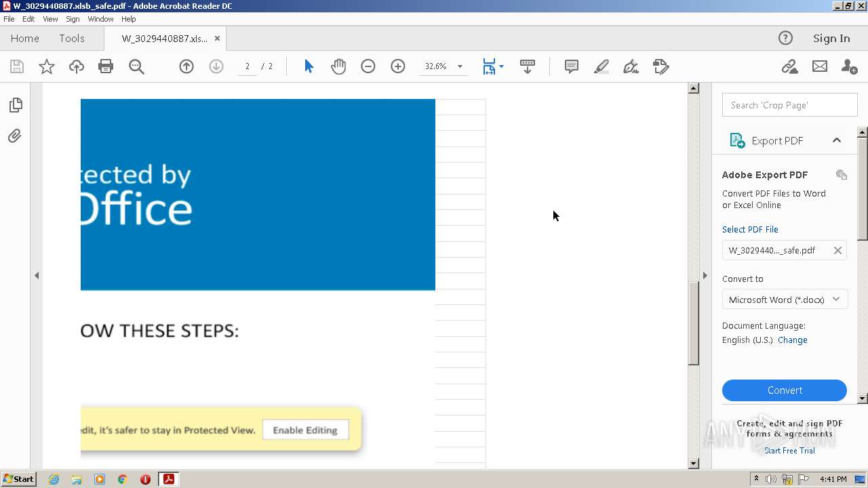Click the red Opera taskbar icon
Screen dimensions: 868x488
(145, 479)
